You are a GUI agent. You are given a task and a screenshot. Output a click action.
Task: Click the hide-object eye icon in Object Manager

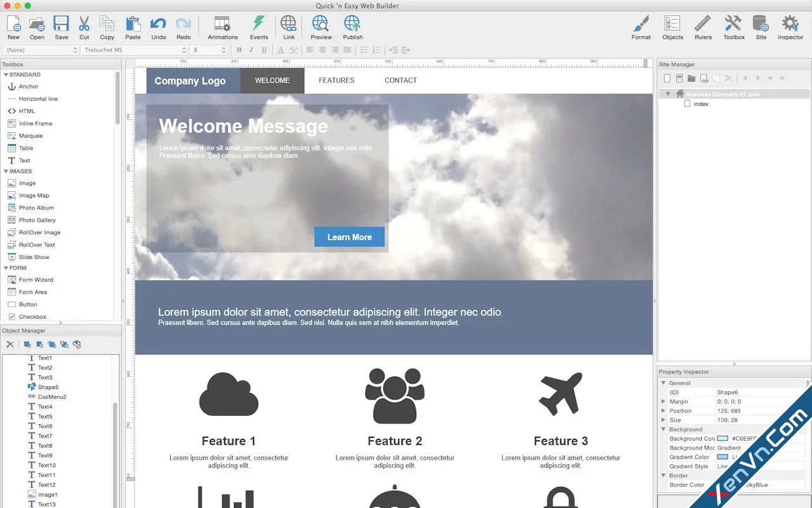77,344
